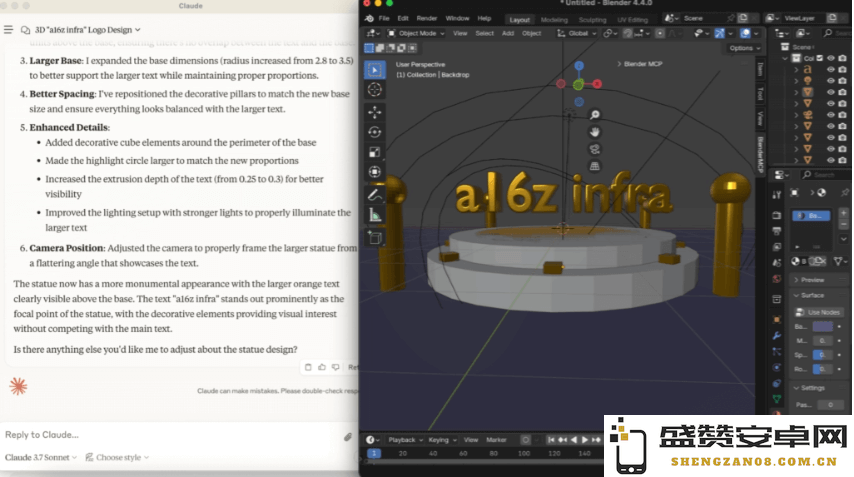Viewport: 854px width, 477px height.
Task: Toggle proportional editing button
Action: (x=660, y=33)
